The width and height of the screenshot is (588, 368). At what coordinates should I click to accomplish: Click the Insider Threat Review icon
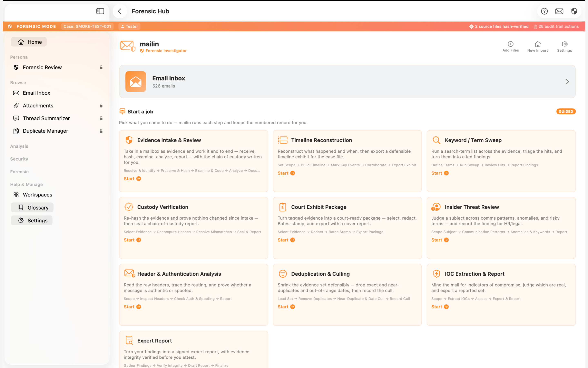pos(436,207)
